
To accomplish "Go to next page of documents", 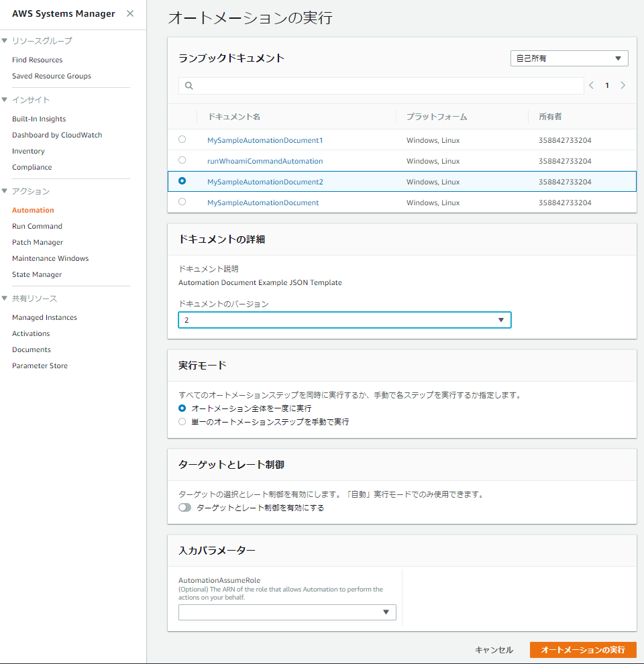I will pyautogui.click(x=623, y=86).
